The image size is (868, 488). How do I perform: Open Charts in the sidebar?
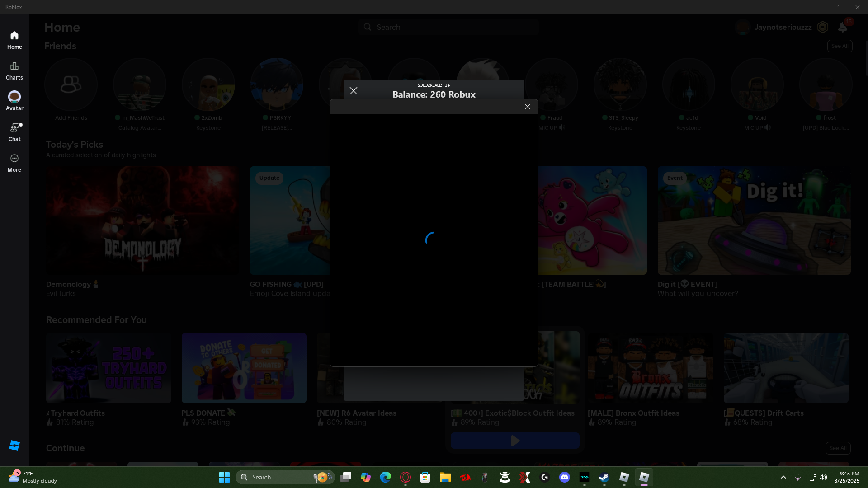[14, 71]
